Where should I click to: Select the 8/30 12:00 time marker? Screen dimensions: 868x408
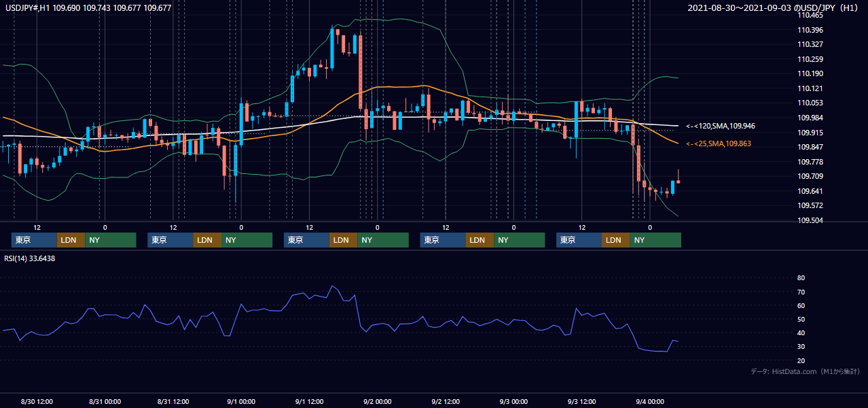37,401
